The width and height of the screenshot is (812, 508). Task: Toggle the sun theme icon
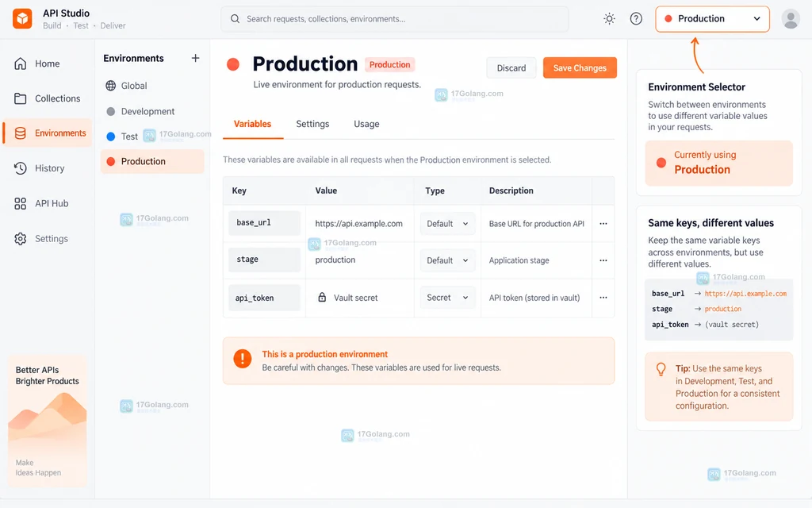[609, 19]
